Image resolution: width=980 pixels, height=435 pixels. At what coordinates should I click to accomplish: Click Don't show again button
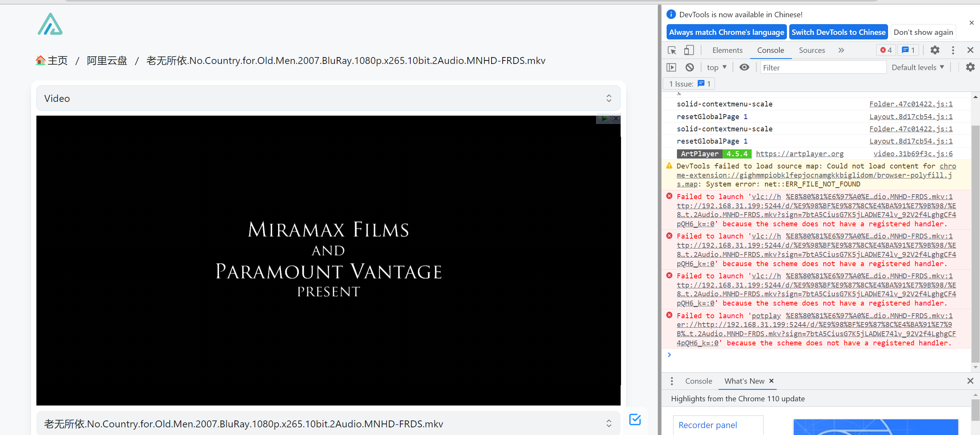point(923,32)
